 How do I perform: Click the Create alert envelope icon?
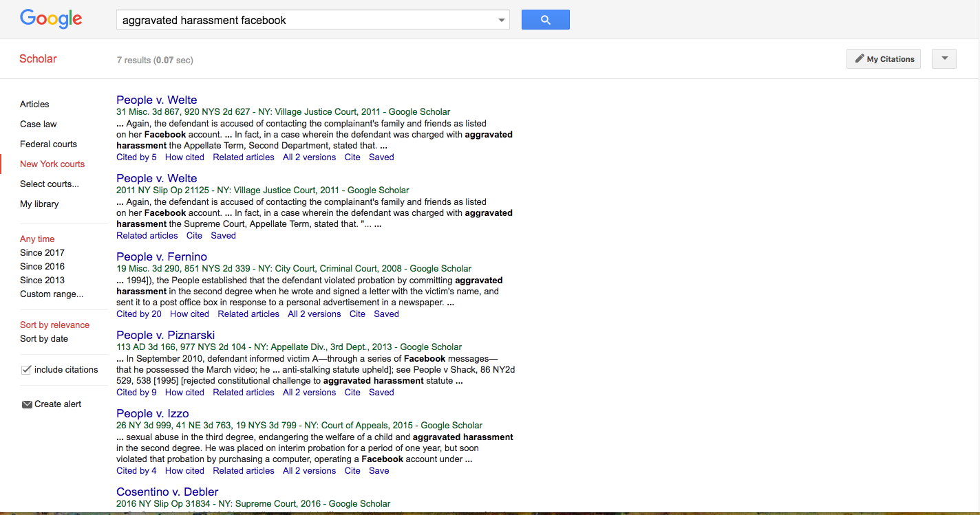(x=26, y=404)
